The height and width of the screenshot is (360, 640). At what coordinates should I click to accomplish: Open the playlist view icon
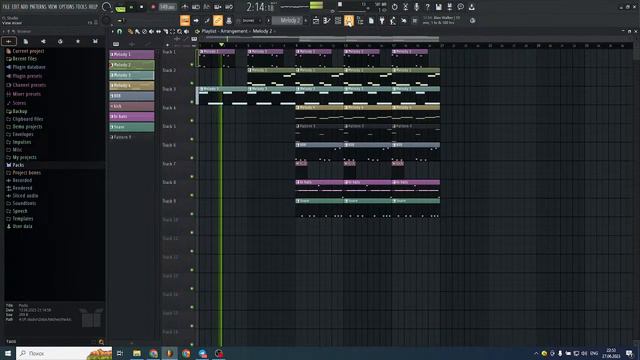(316, 20)
